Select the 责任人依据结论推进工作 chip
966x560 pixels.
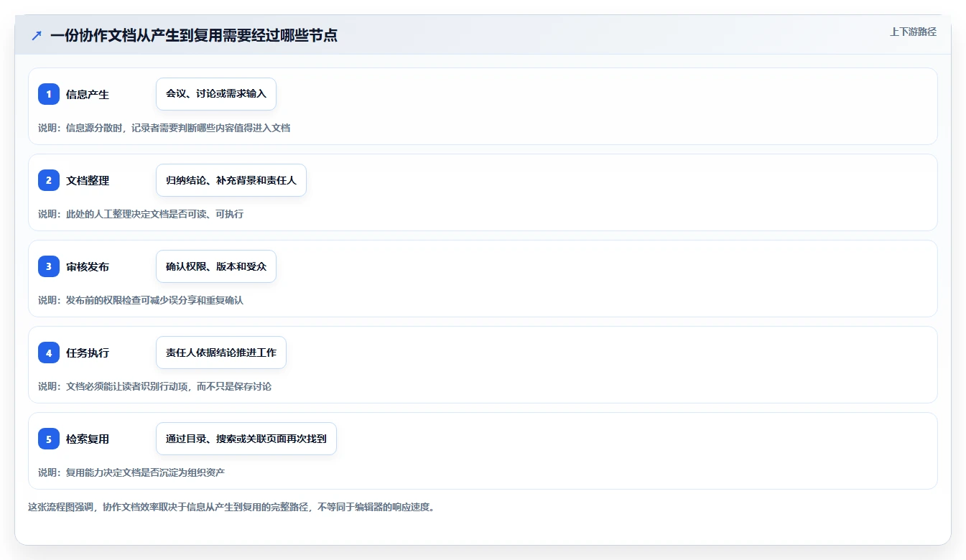click(221, 353)
